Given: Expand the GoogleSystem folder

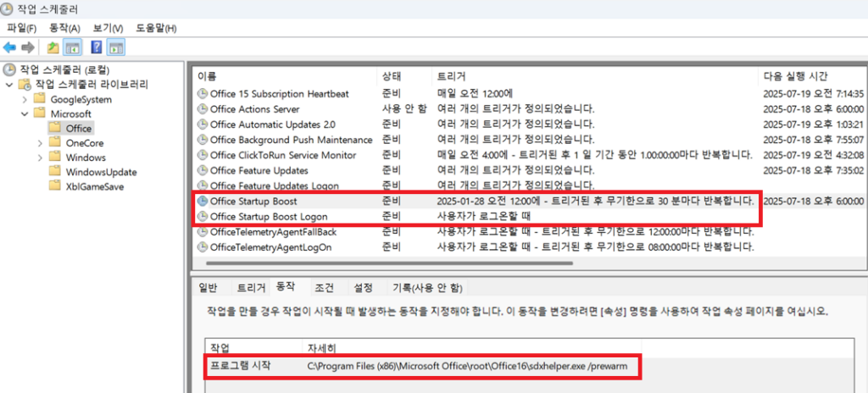Looking at the screenshot, I should pyautogui.click(x=25, y=100).
